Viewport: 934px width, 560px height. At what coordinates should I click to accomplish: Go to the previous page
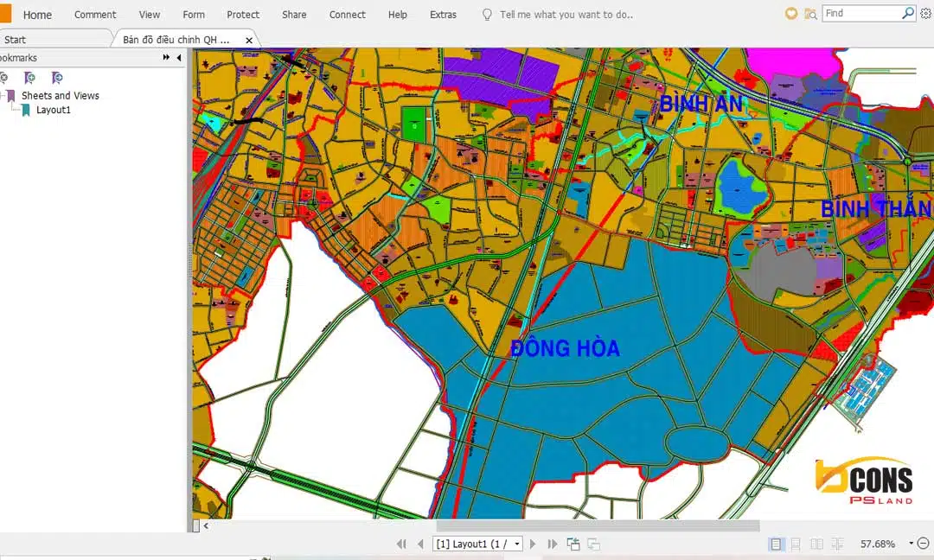tap(420, 544)
